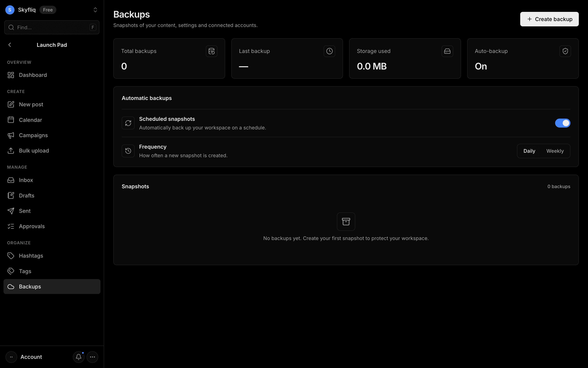This screenshot has width=588, height=368.
Task: Click the 'No backups yet' message text
Action: point(346,238)
